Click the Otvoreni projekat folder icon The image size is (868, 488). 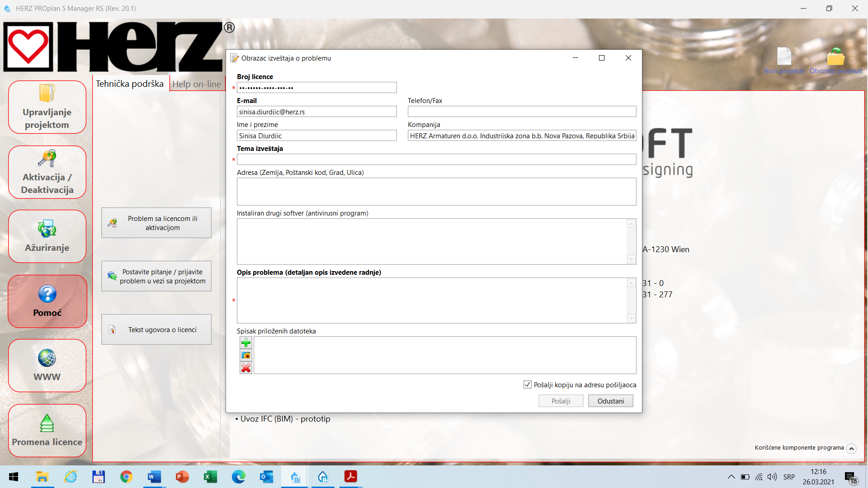click(835, 61)
